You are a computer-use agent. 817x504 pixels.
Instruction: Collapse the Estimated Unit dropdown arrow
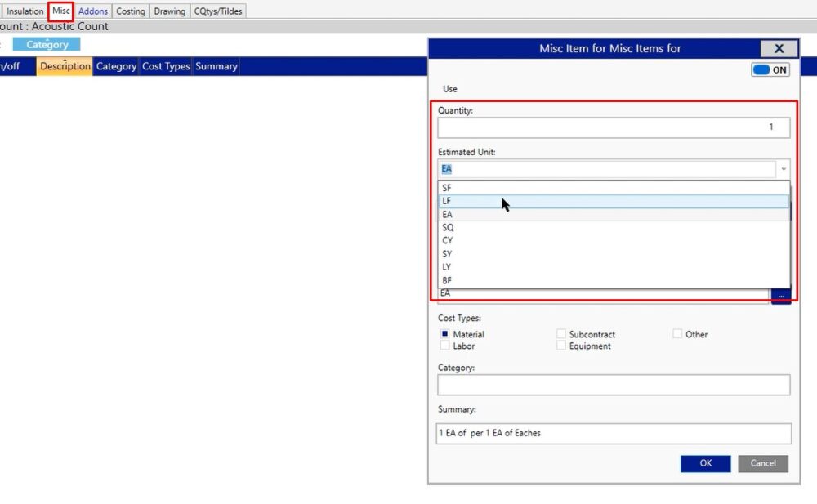[784, 169]
